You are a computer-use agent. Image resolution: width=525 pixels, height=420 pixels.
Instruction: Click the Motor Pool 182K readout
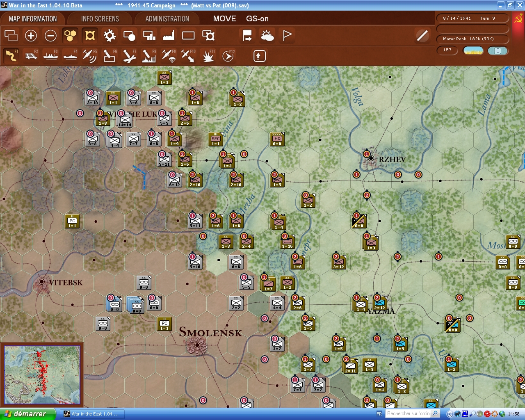click(472, 39)
